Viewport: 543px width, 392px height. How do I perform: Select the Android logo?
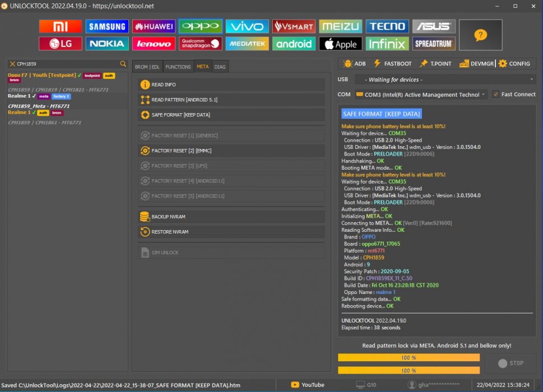(294, 44)
